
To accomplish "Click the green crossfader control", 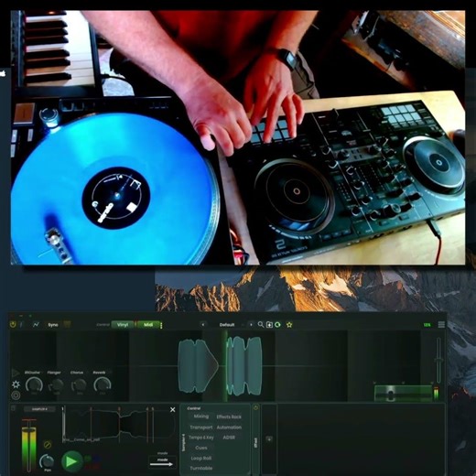I will point(404,394).
